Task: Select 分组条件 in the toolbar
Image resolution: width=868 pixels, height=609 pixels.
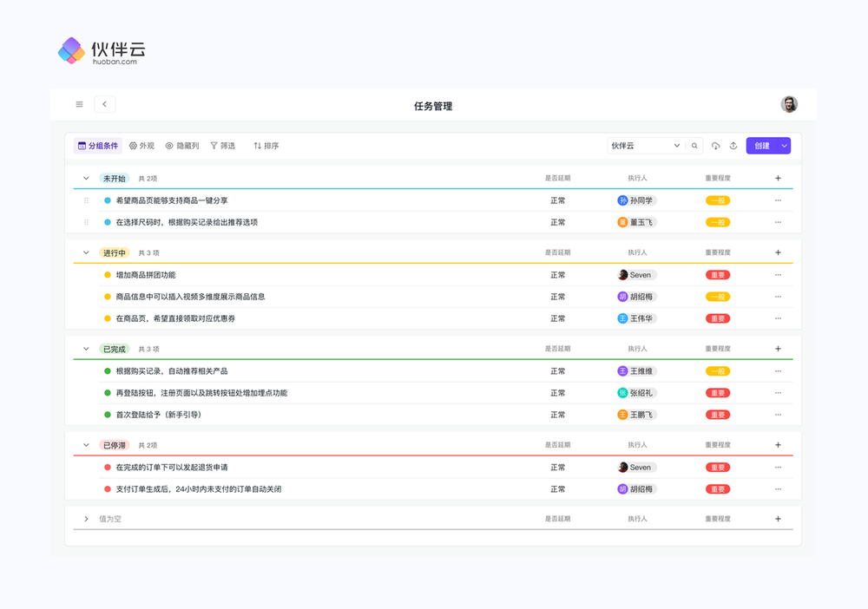Action: pos(98,146)
